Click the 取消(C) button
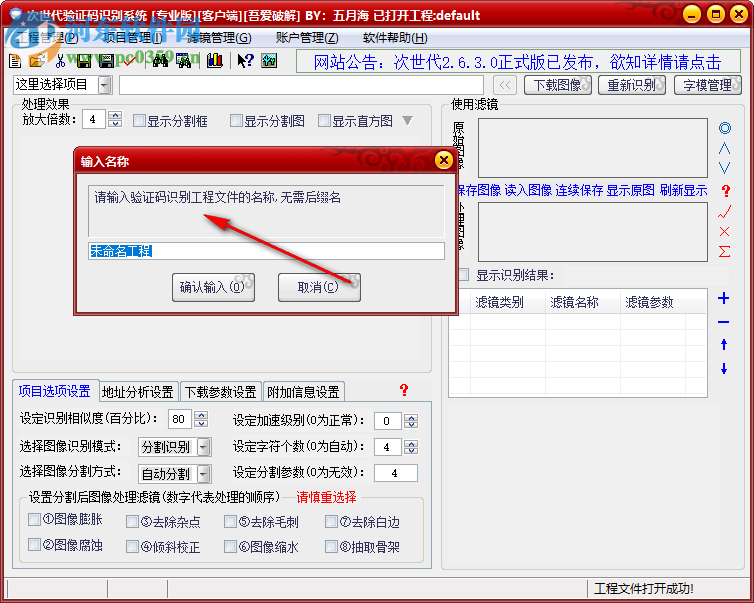This screenshot has height=603, width=754. coord(319,288)
